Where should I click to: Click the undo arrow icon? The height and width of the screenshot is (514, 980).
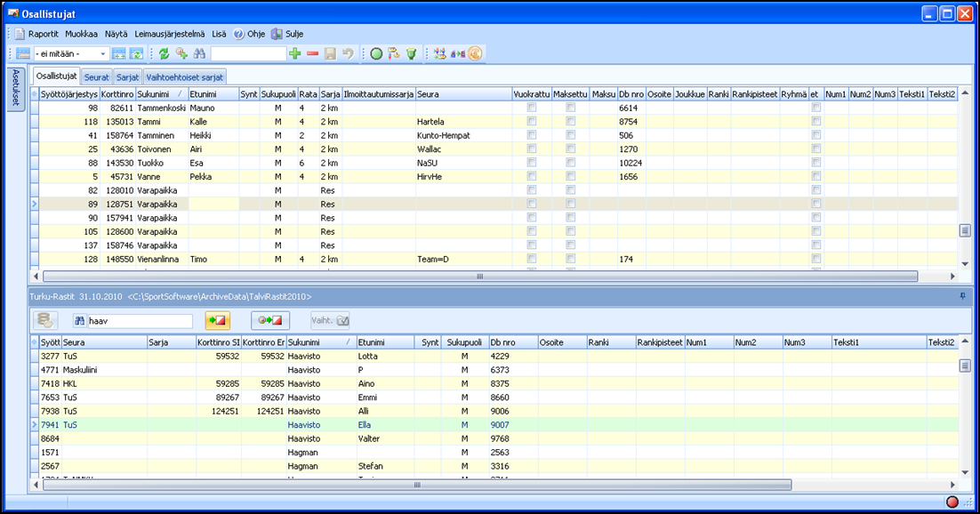coord(348,53)
